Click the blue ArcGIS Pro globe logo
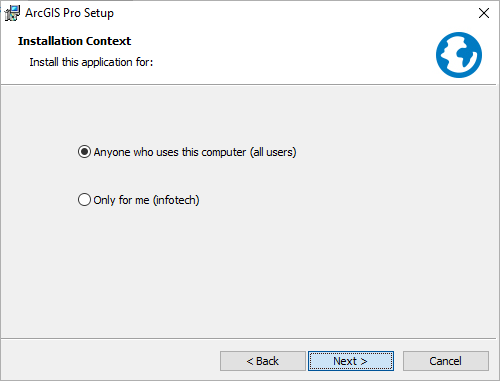 pyautogui.click(x=459, y=55)
